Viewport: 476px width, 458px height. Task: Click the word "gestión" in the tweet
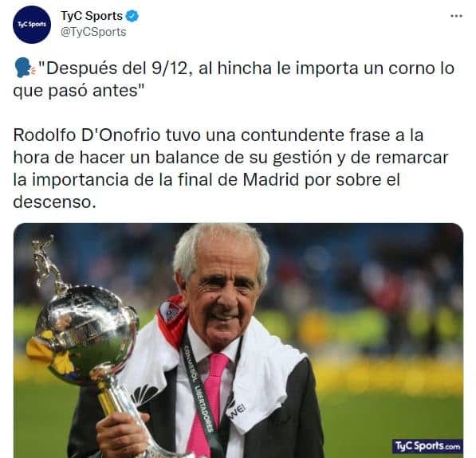302,158
